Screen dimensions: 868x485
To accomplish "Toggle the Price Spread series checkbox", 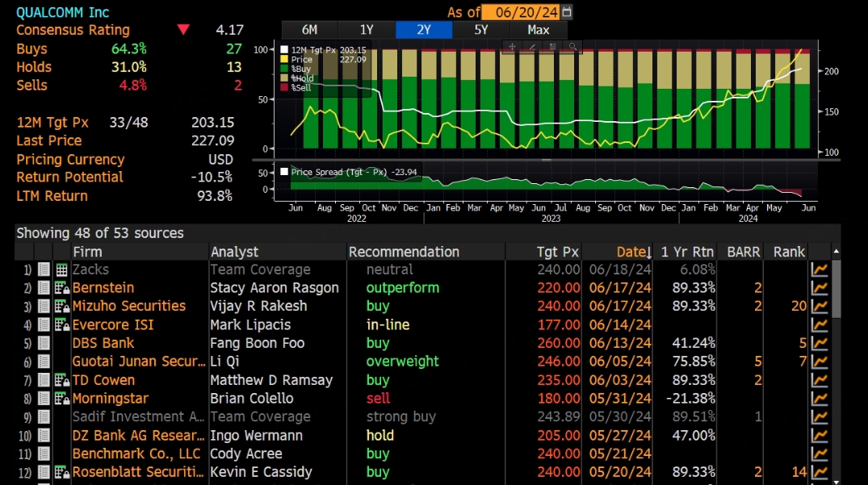I will [x=284, y=172].
